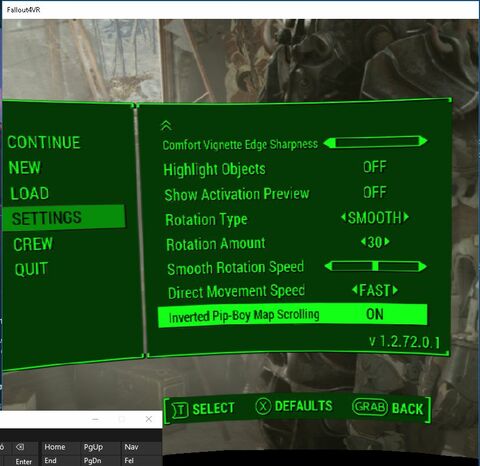Image resolution: width=480 pixels, height=466 pixels.
Task: Click the PgUp key on the on-screen keyboard
Action: tap(93, 447)
